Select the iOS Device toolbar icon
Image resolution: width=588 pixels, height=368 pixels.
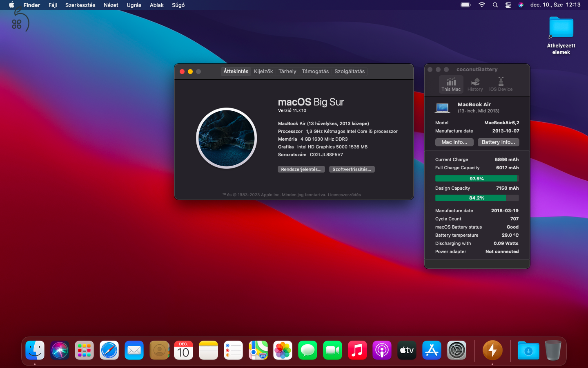[x=501, y=84]
